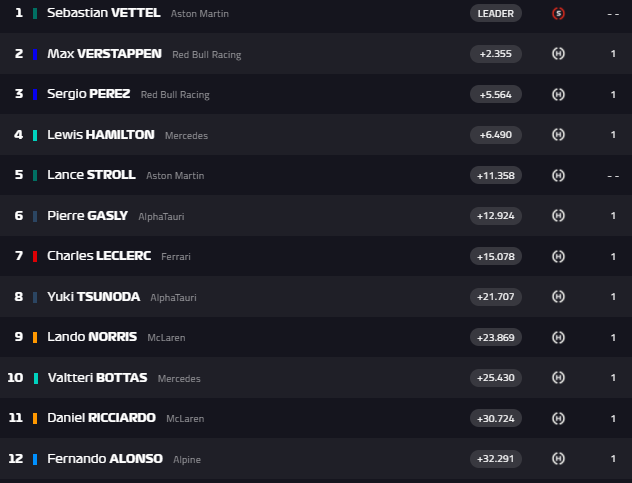Click McLaren orange color bar beside Norris
The width and height of the screenshot is (632, 483).
pyautogui.click(x=35, y=337)
